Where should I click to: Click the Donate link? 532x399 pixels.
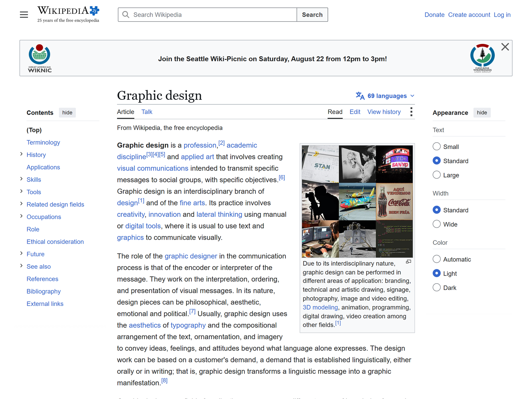(434, 15)
